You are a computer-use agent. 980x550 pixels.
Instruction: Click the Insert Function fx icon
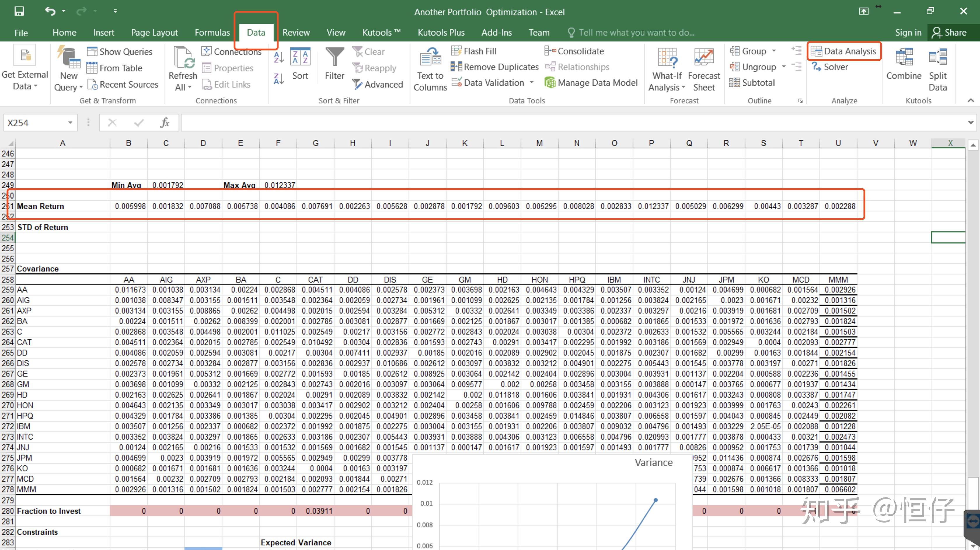click(x=165, y=123)
